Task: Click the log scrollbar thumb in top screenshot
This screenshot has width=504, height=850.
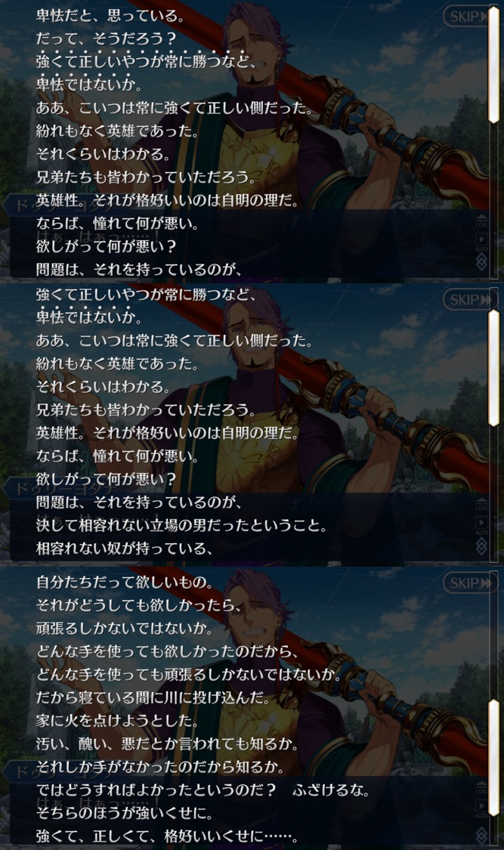Action: click(493, 65)
